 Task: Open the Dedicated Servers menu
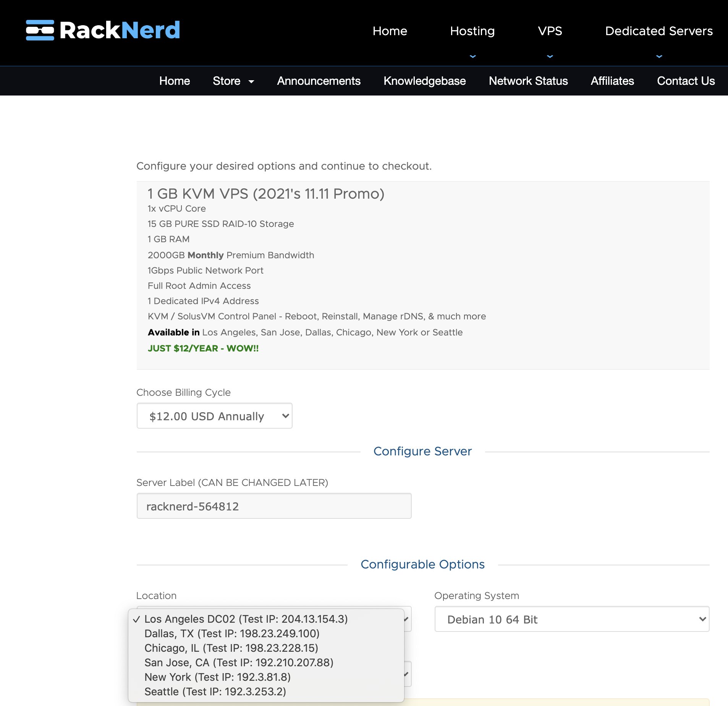pyautogui.click(x=659, y=31)
